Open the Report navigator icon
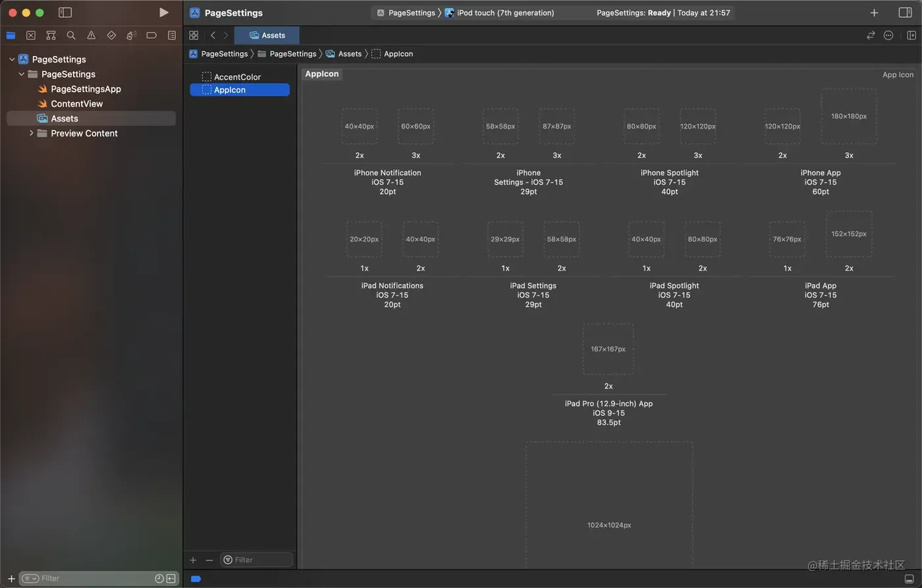This screenshot has width=922, height=588. (x=172, y=36)
